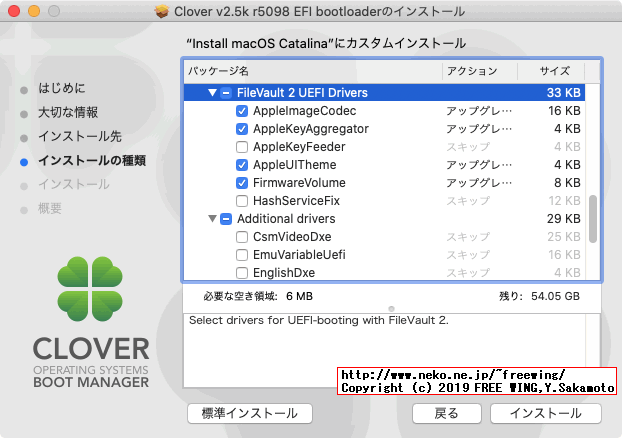Click the split-view divider handle below the space info
Image resolution: width=622 pixels, height=438 pixels.
point(391,309)
